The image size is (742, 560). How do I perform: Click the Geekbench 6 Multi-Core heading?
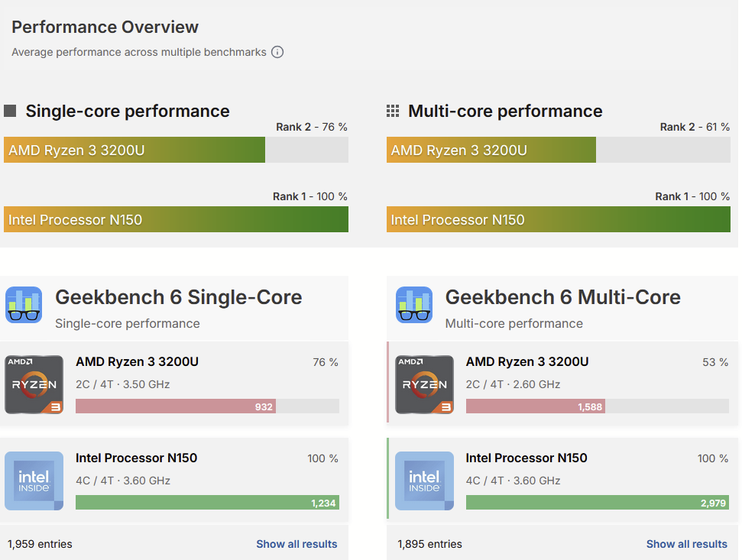coord(562,297)
